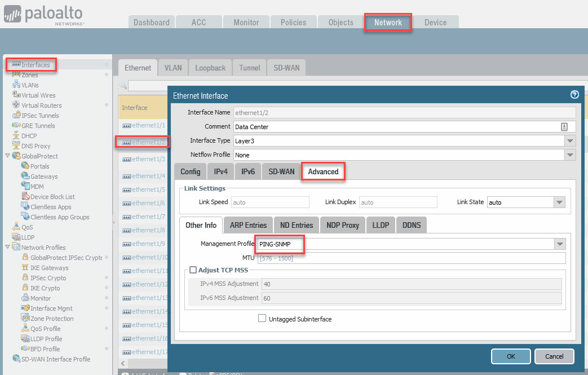Switch to the IPv4 tab
588x375 pixels.
coord(220,171)
